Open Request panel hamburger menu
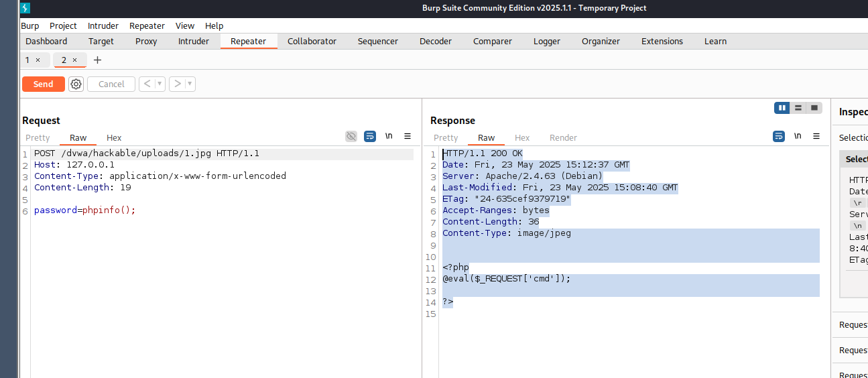This screenshot has width=868, height=378. tap(408, 136)
